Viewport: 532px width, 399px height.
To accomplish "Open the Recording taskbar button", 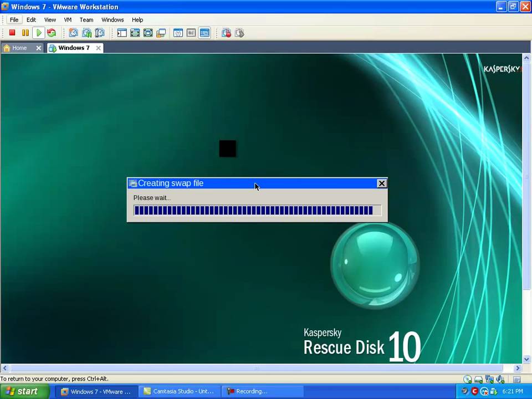I will tap(262, 392).
